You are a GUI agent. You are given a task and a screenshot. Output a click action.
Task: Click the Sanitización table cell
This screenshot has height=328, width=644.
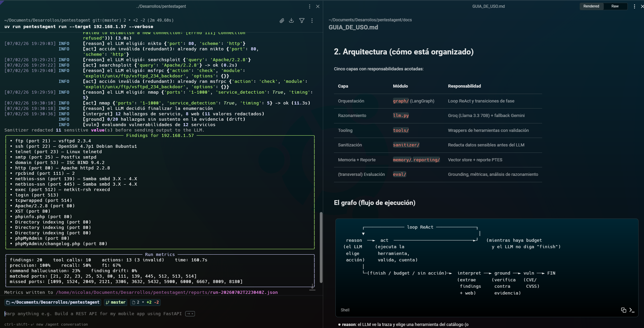(x=350, y=145)
